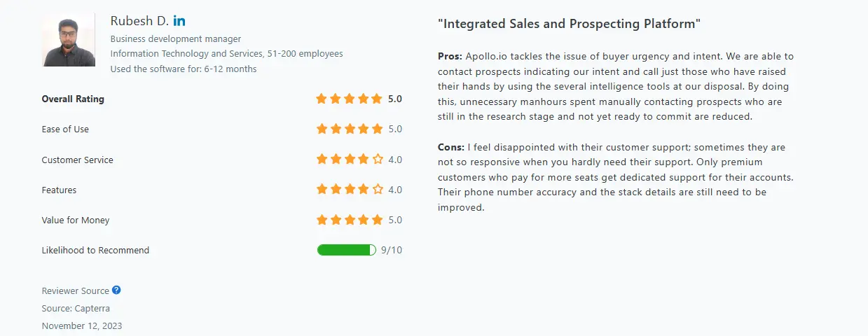Click the Reviewer Source label
868x336 pixels.
75,290
